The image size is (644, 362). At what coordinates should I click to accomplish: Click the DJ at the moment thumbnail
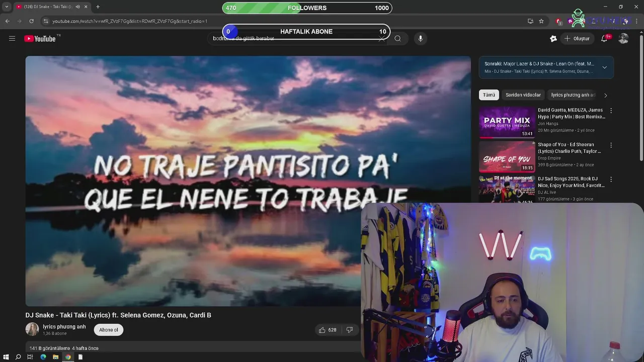[x=507, y=189]
